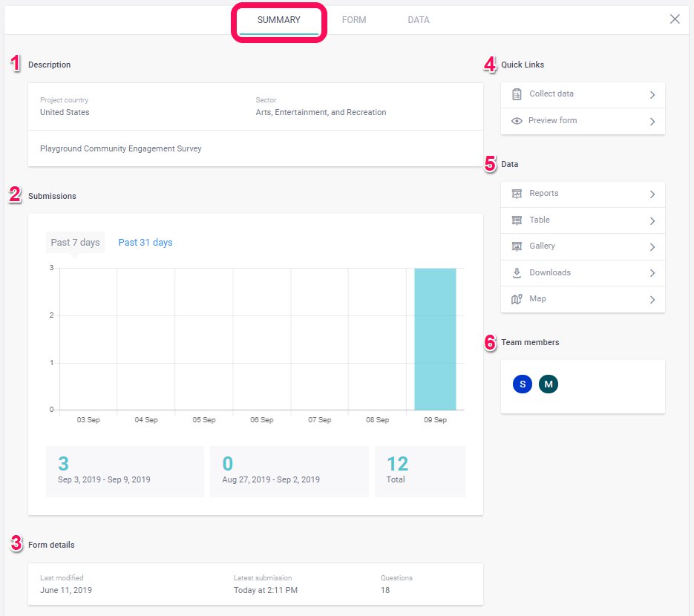Click the Gallery icon in Data section
This screenshot has height=616, width=694.
(x=517, y=246)
